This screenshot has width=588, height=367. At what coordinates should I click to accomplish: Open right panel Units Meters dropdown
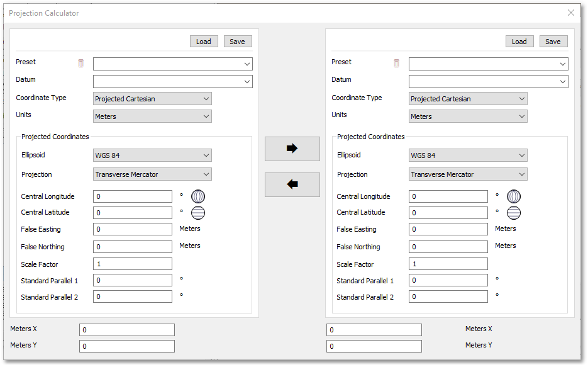(x=468, y=116)
